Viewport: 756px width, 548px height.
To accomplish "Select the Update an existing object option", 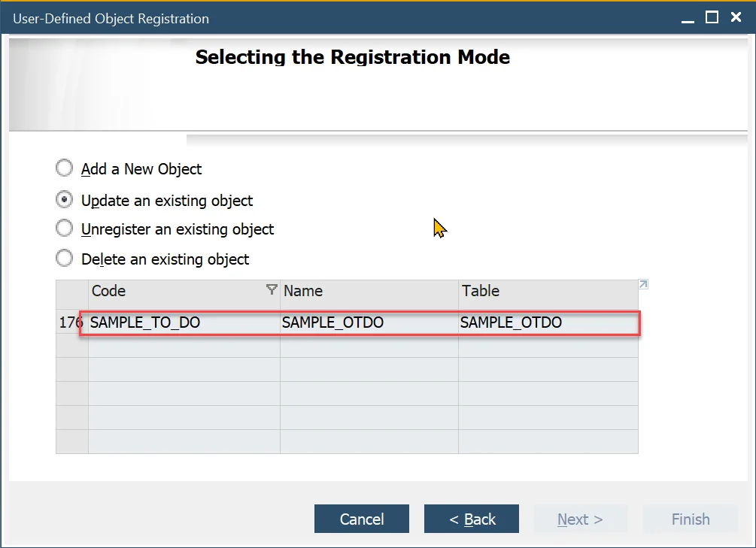I will 65,199.
